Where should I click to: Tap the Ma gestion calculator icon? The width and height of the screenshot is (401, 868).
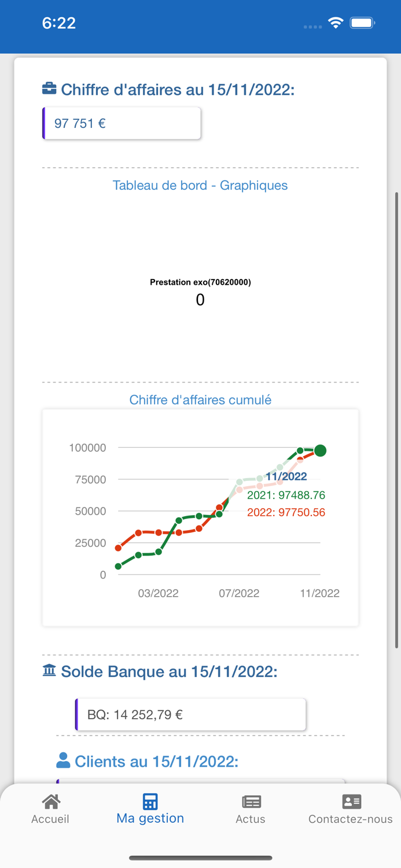[150, 801]
